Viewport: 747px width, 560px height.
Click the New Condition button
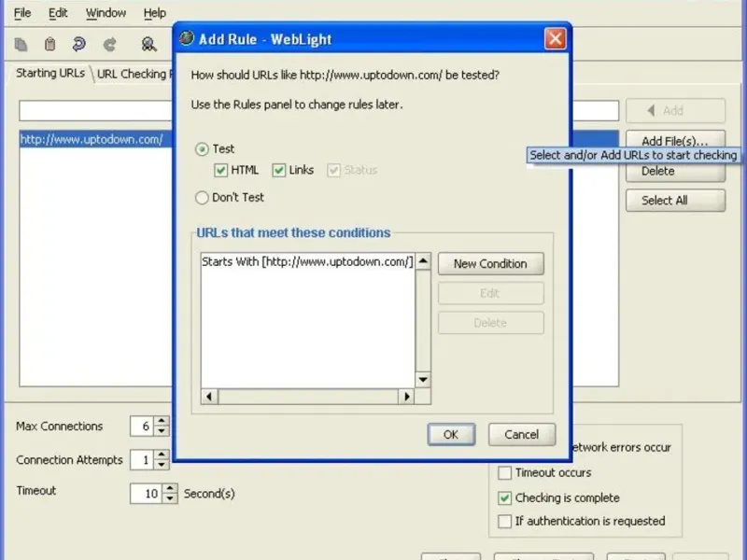click(x=490, y=264)
